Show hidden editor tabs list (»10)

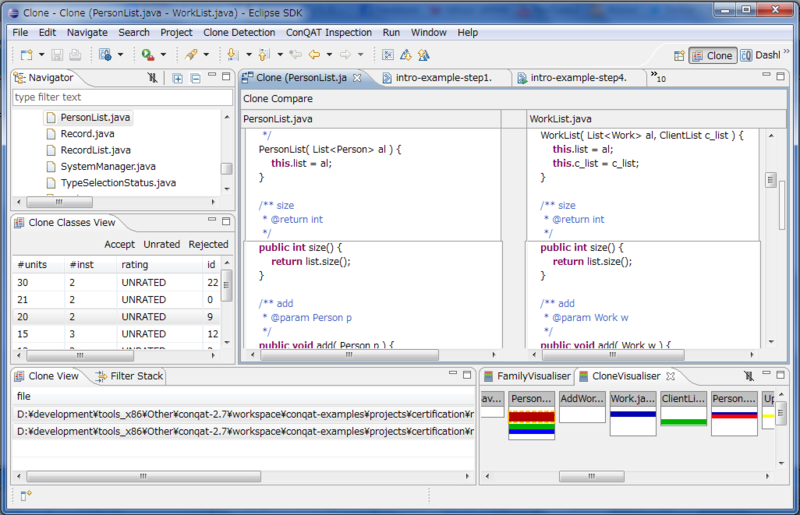click(x=658, y=77)
